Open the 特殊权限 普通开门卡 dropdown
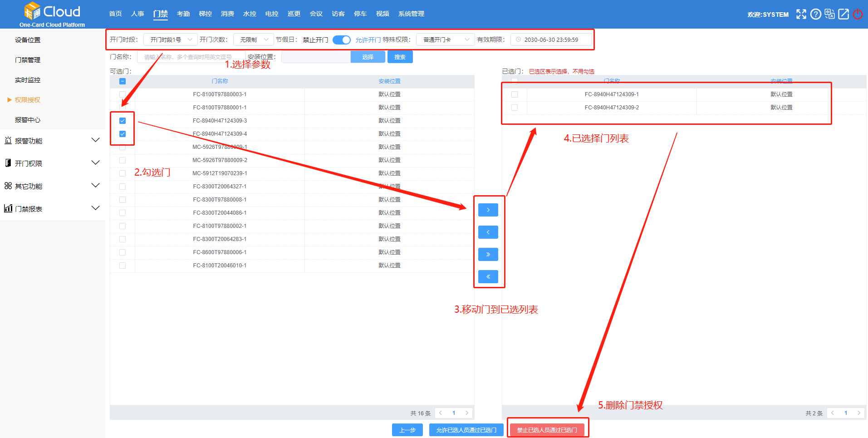 click(445, 40)
